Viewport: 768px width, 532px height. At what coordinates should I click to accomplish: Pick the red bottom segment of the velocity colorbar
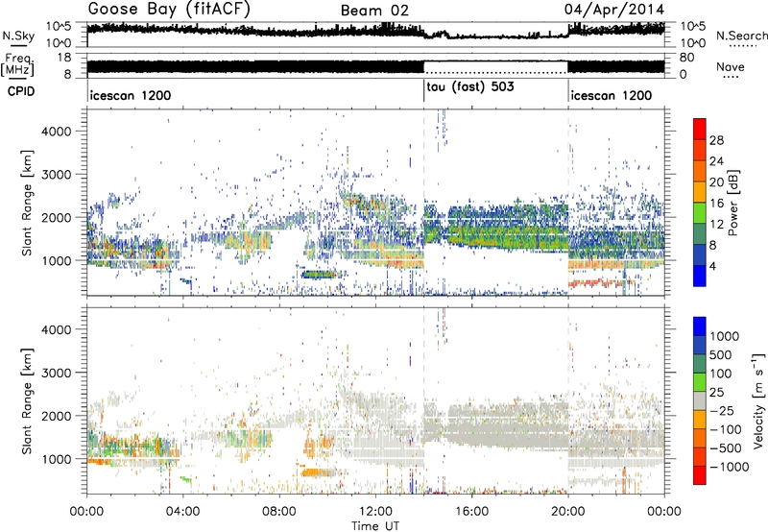coord(700,475)
